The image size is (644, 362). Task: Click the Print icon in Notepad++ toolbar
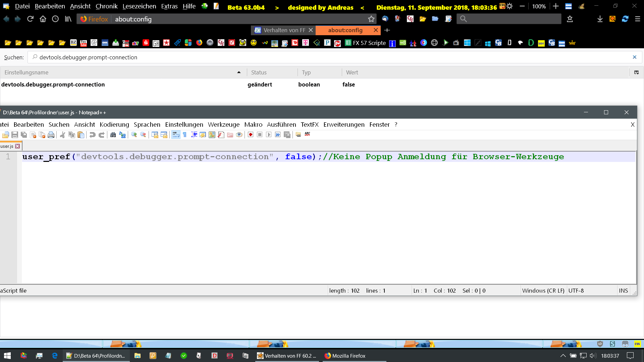click(x=51, y=135)
